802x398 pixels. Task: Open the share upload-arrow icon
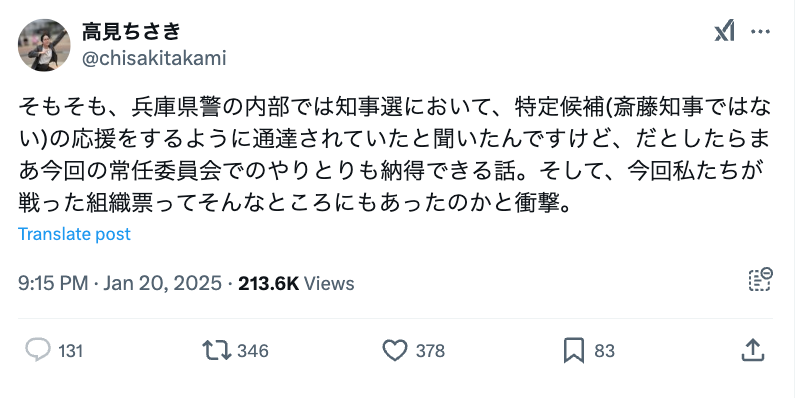tap(753, 351)
